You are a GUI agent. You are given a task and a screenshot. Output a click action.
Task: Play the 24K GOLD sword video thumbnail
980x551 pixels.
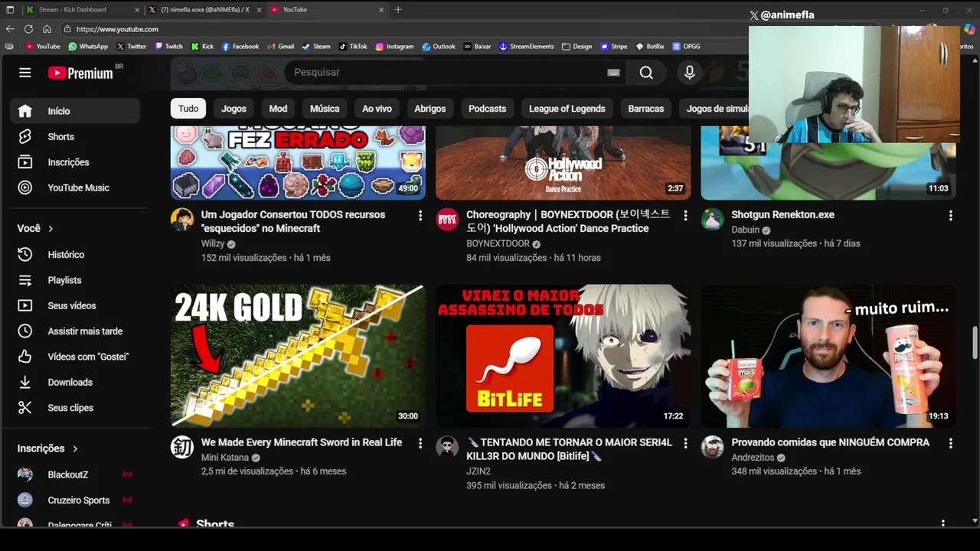pos(298,356)
